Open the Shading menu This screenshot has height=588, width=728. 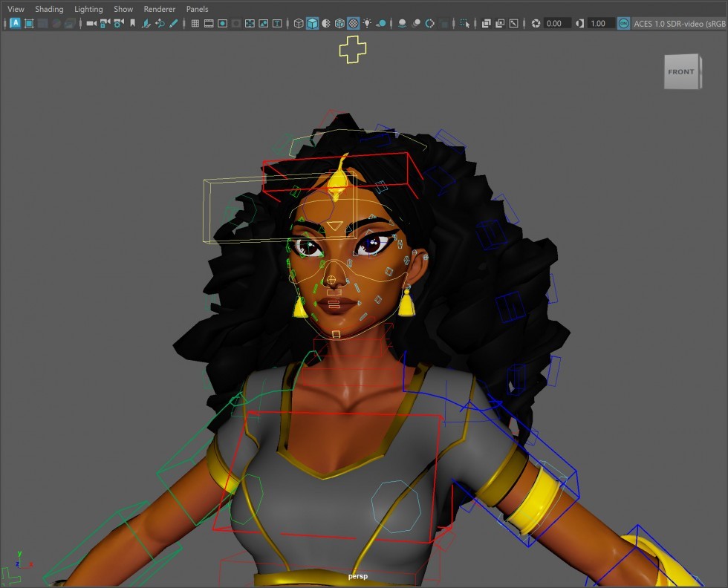click(49, 9)
